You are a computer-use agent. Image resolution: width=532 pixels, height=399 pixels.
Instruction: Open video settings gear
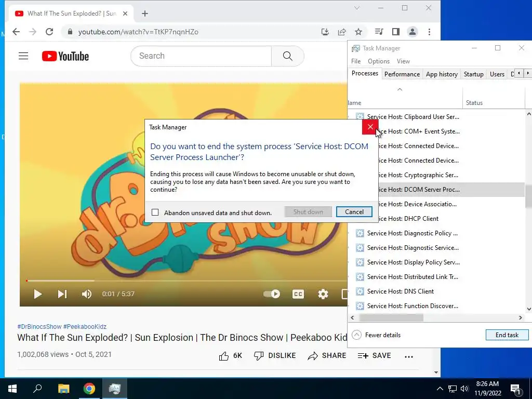click(x=323, y=294)
